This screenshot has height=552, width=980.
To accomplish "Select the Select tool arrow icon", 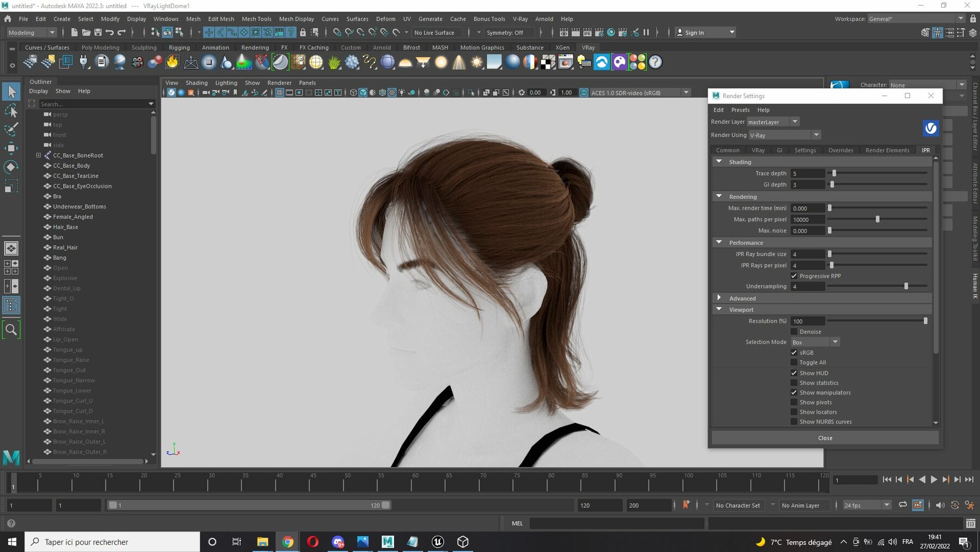I will (x=11, y=92).
